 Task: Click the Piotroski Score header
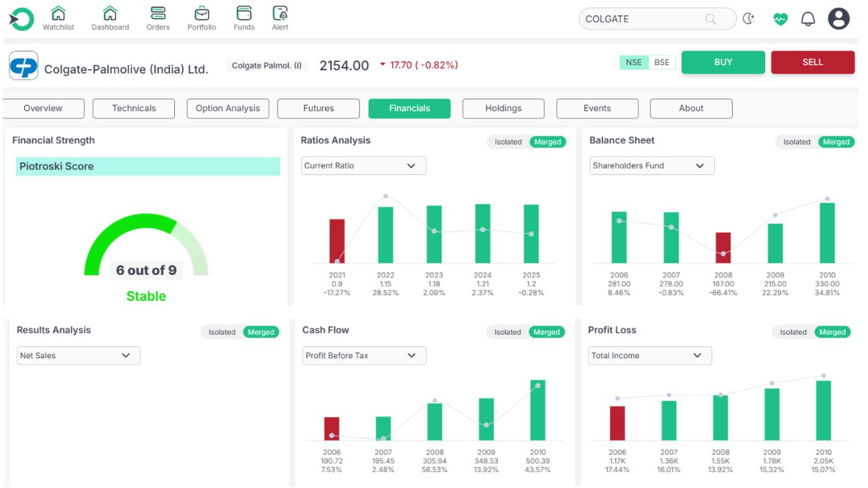(x=148, y=167)
